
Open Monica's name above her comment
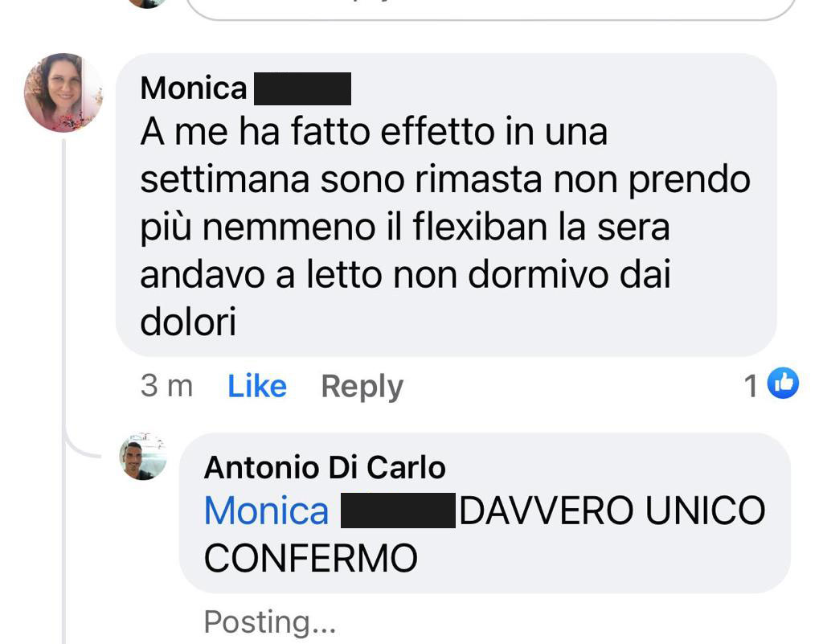pos(193,88)
